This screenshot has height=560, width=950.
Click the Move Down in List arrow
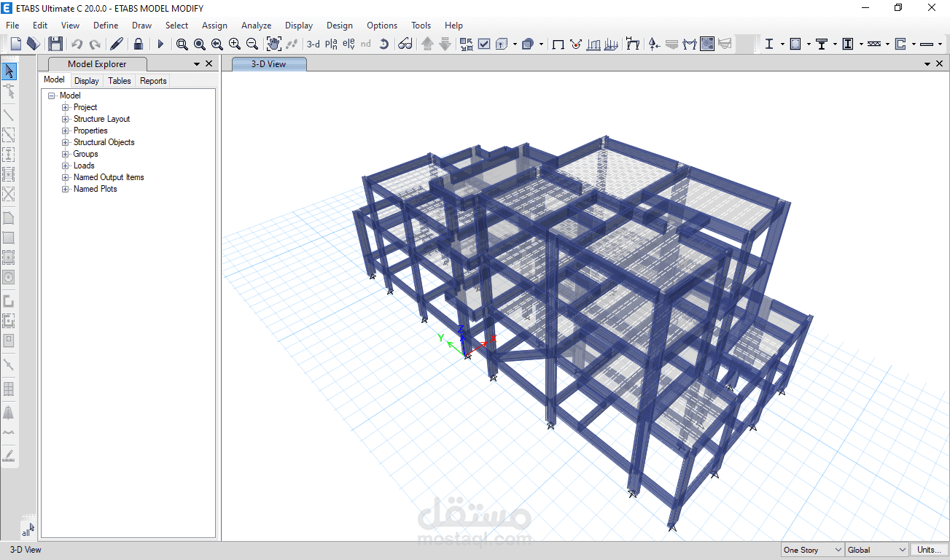coord(445,44)
